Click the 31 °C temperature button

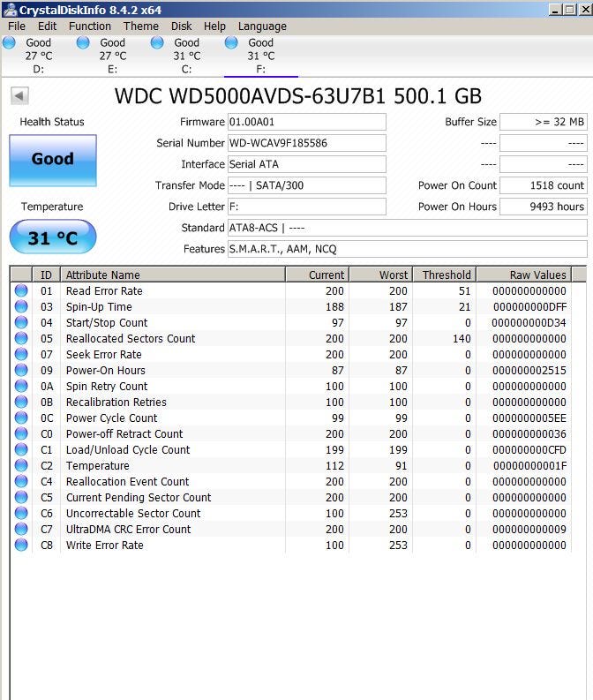coord(53,237)
